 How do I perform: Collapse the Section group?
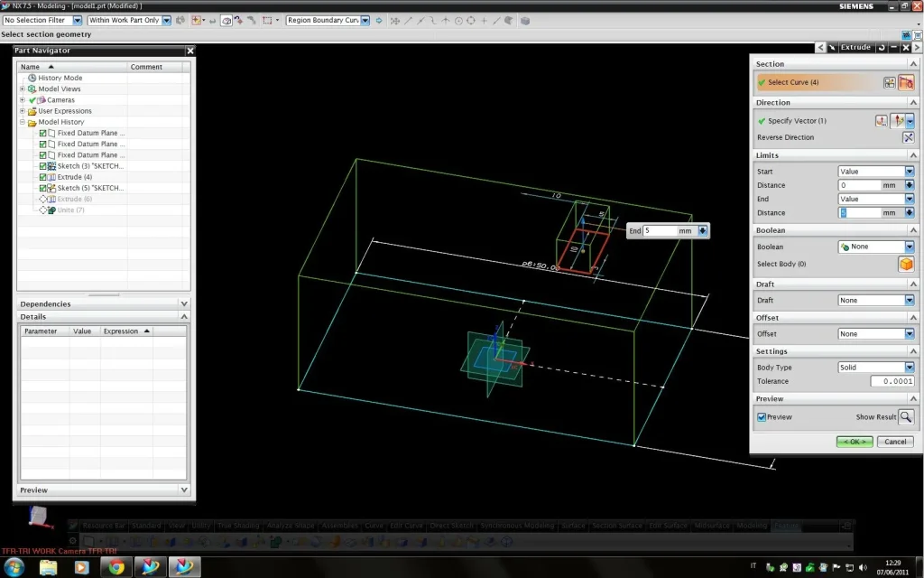pos(913,64)
